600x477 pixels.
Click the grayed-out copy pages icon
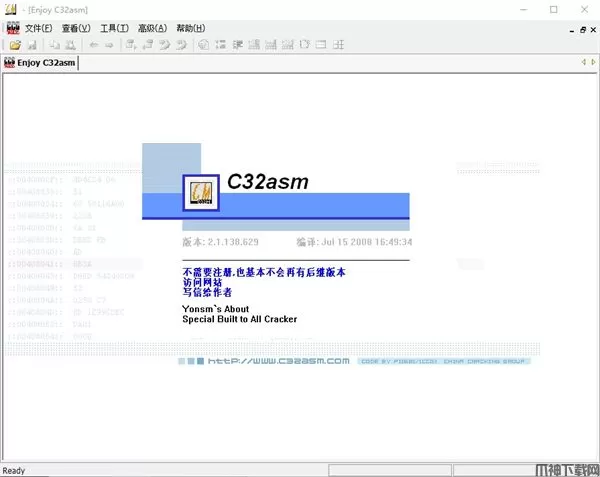55,45
